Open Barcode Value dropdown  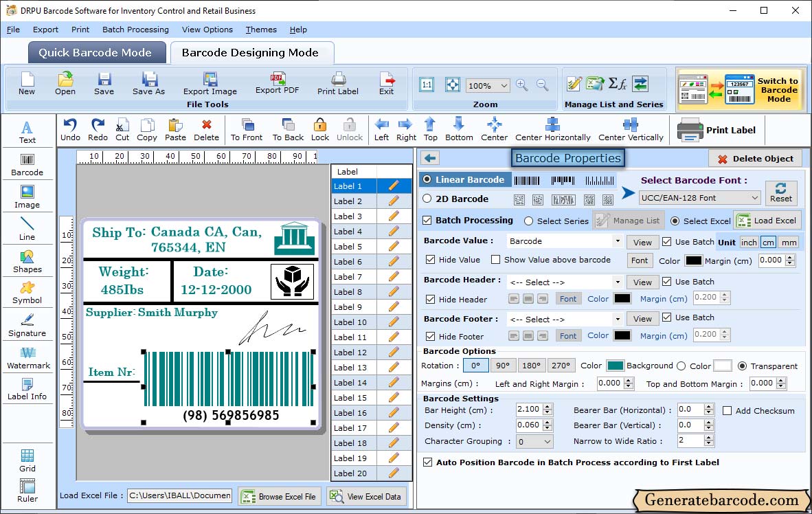[618, 241]
